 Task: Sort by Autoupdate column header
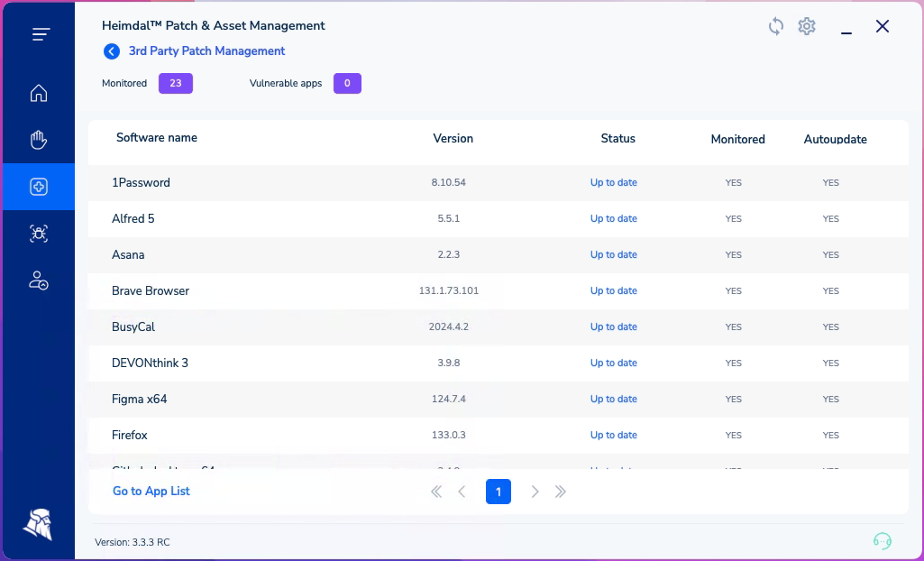[x=835, y=139]
